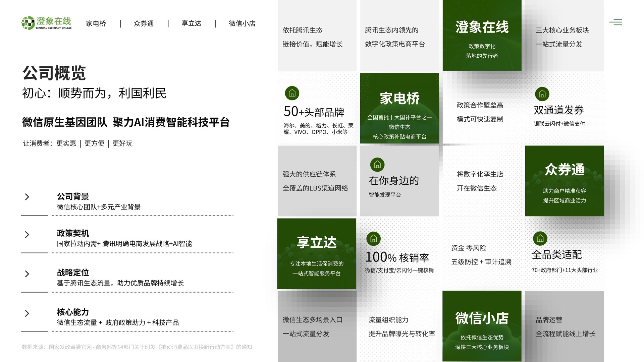Click the 战略定位 heading text
The height and width of the screenshot is (362, 644).
[73, 273]
